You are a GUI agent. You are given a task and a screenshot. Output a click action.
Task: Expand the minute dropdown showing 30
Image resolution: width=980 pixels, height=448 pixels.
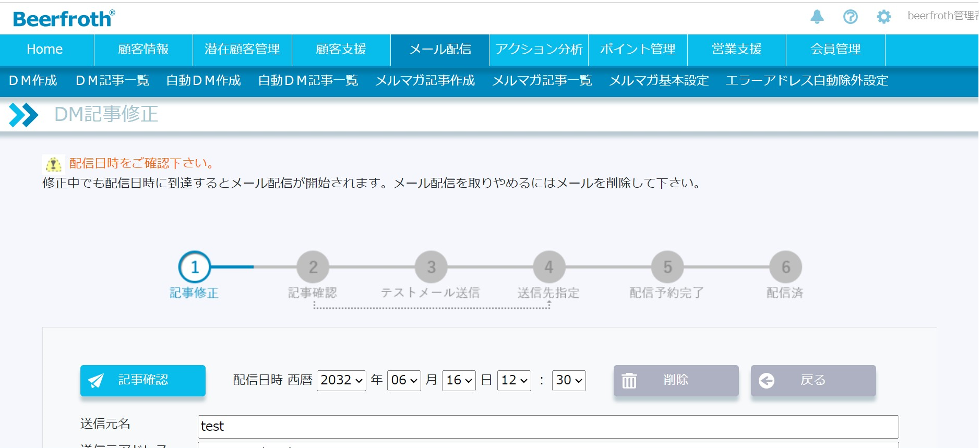pos(568,380)
